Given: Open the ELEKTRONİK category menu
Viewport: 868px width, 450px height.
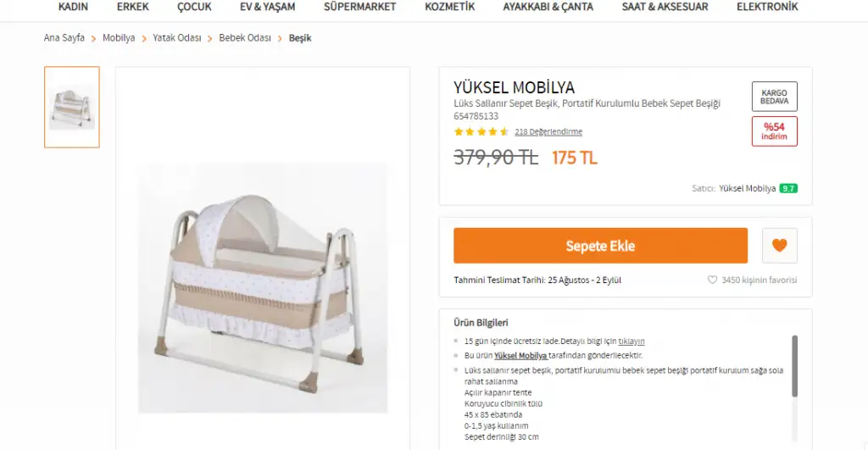Looking at the screenshot, I should [x=766, y=7].
